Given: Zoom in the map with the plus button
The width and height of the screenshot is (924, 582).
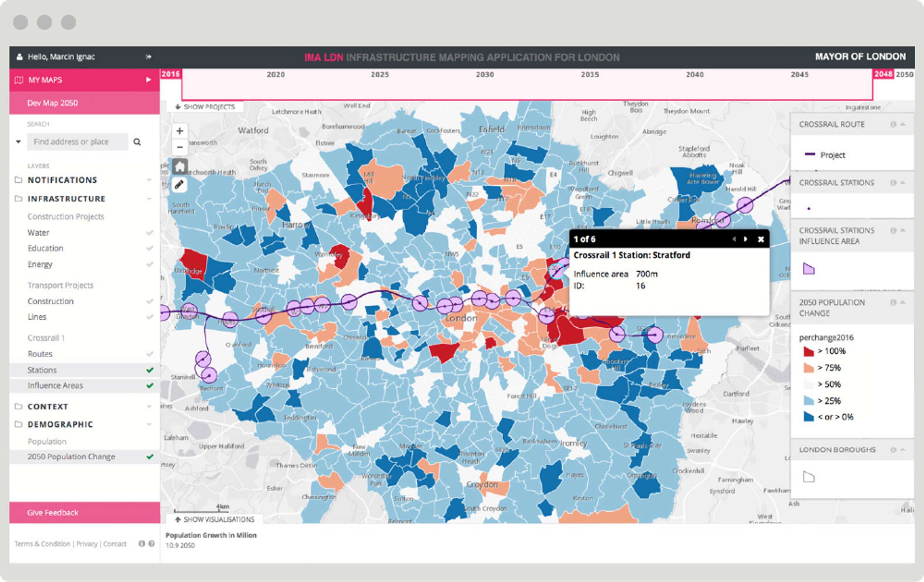Looking at the screenshot, I should pos(180,131).
